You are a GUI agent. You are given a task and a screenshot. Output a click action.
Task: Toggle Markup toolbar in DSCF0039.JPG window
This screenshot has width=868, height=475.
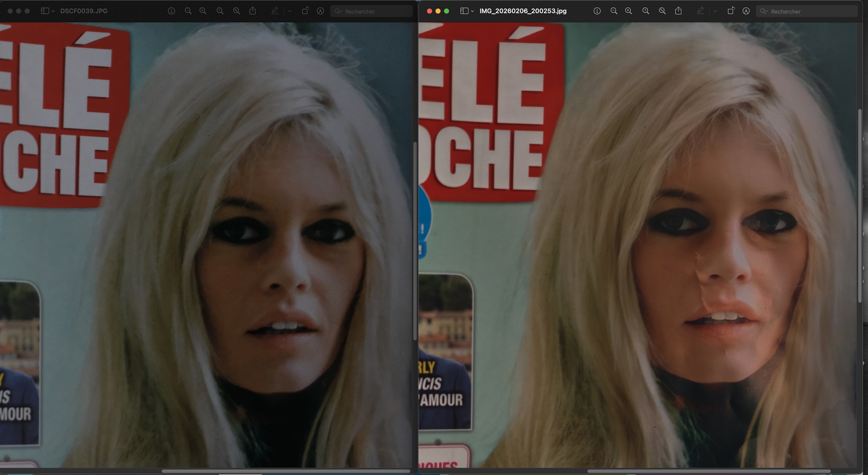click(320, 11)
